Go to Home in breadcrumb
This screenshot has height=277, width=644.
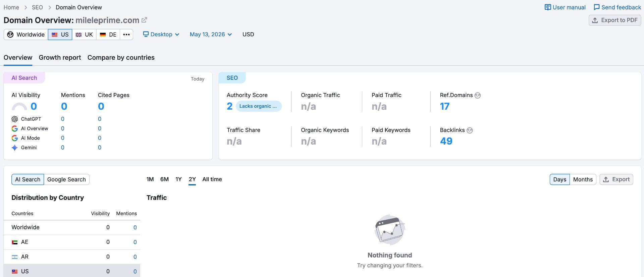coord(11,7)
